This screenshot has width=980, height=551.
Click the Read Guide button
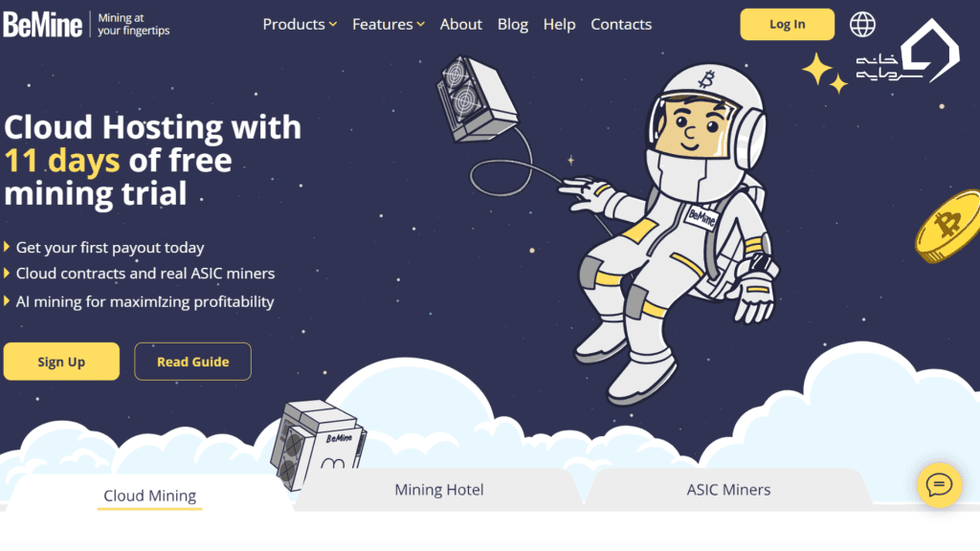192,361
